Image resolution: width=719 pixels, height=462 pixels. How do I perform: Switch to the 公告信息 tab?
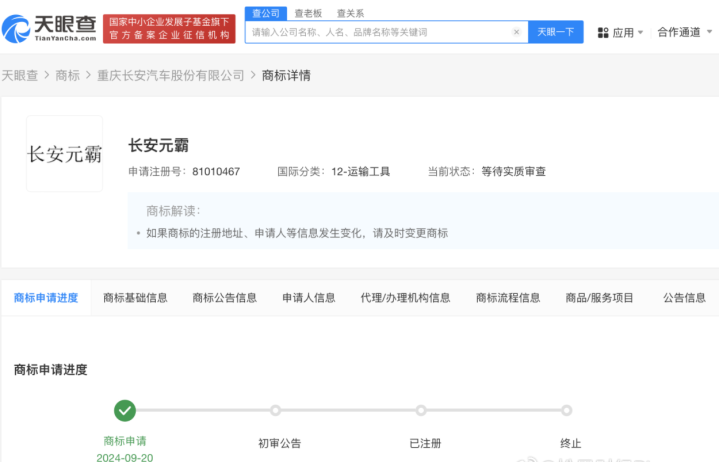684,298
